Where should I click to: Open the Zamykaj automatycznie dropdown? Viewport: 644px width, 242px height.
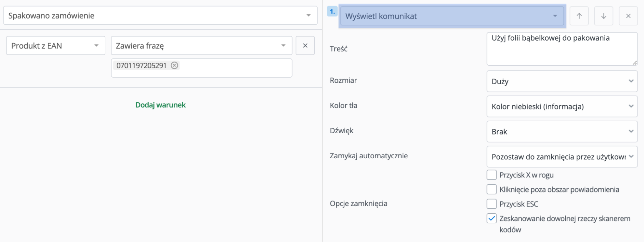(x=562, y=157)
